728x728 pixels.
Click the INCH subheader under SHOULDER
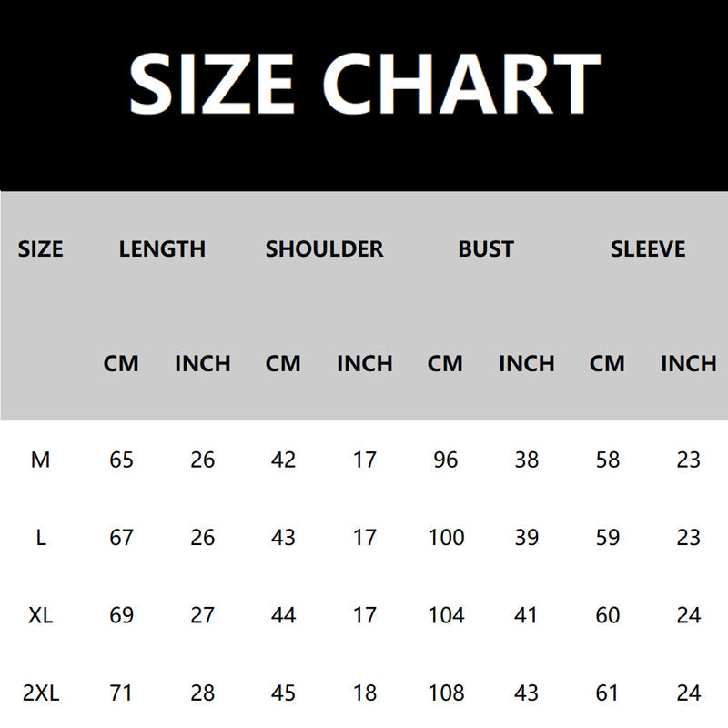click(x=365, y=364)
